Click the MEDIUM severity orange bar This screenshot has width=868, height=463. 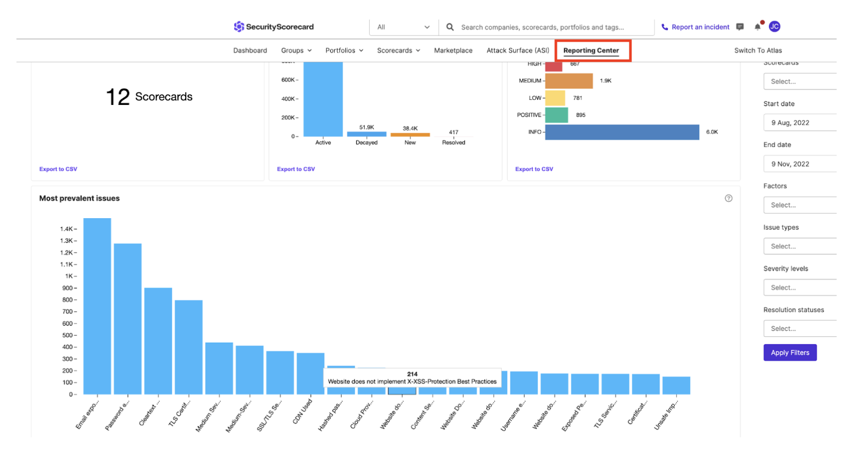[x=569, y=80]
